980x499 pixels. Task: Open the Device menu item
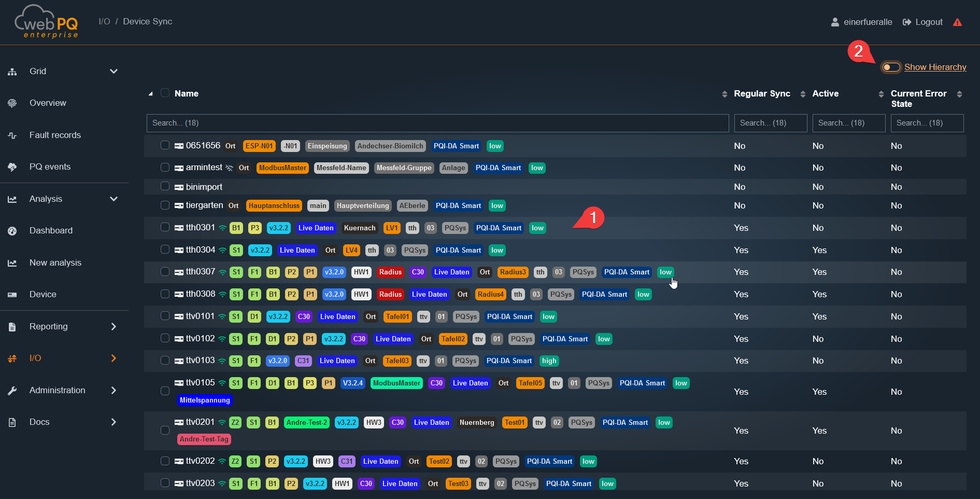pos(42,295)
